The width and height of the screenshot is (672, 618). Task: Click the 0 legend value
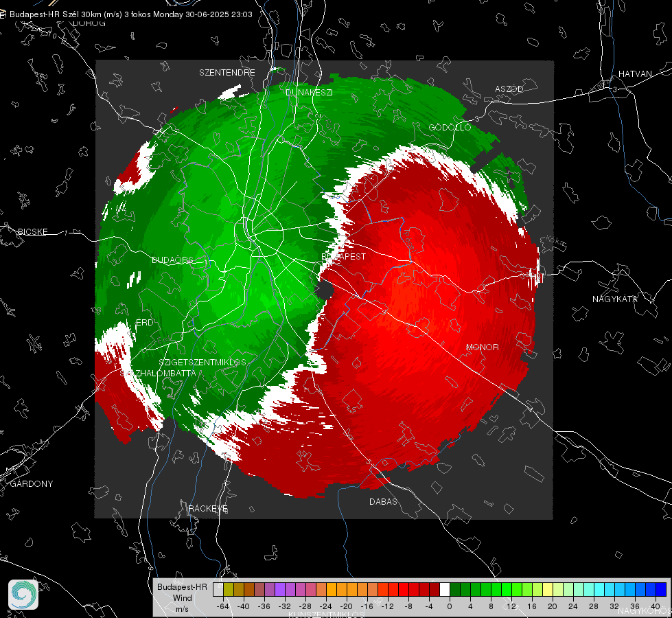[449, 606]
